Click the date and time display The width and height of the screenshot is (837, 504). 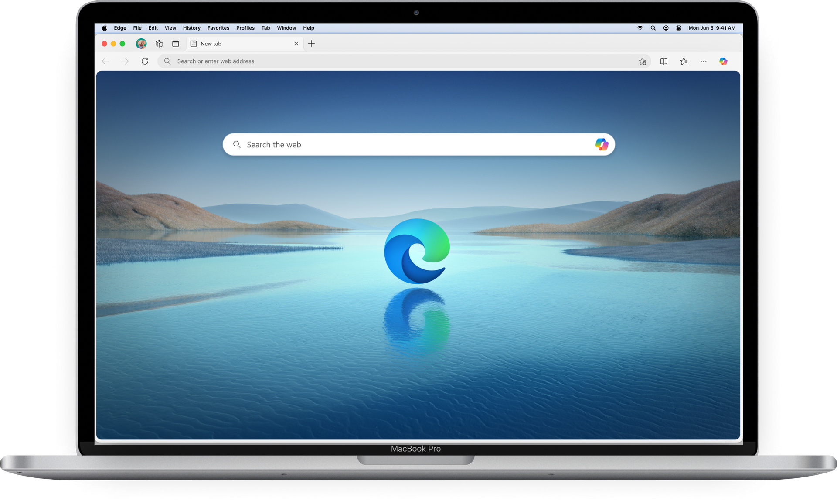point(712,28)
